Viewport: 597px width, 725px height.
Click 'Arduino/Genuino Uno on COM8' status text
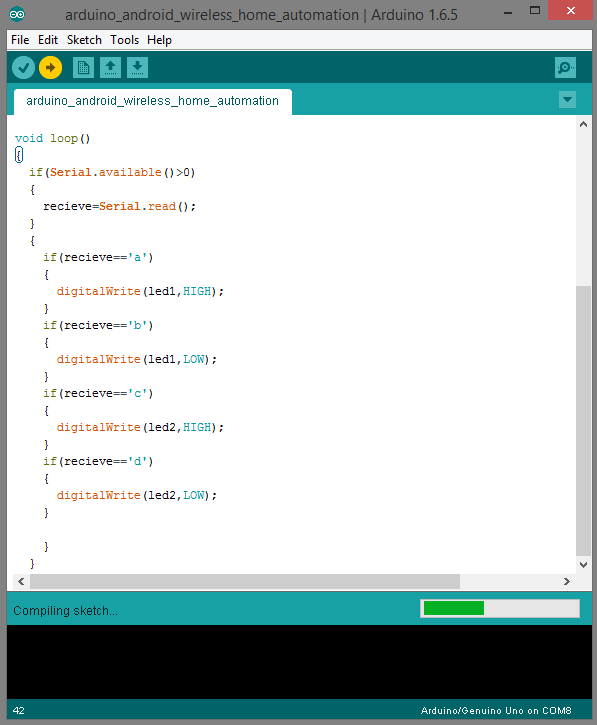(496, 711)
